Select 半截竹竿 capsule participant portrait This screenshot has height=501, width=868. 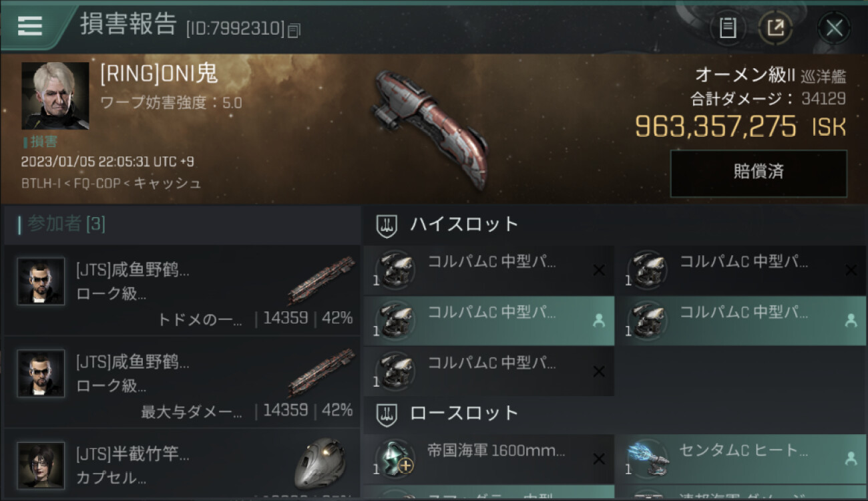41,465
